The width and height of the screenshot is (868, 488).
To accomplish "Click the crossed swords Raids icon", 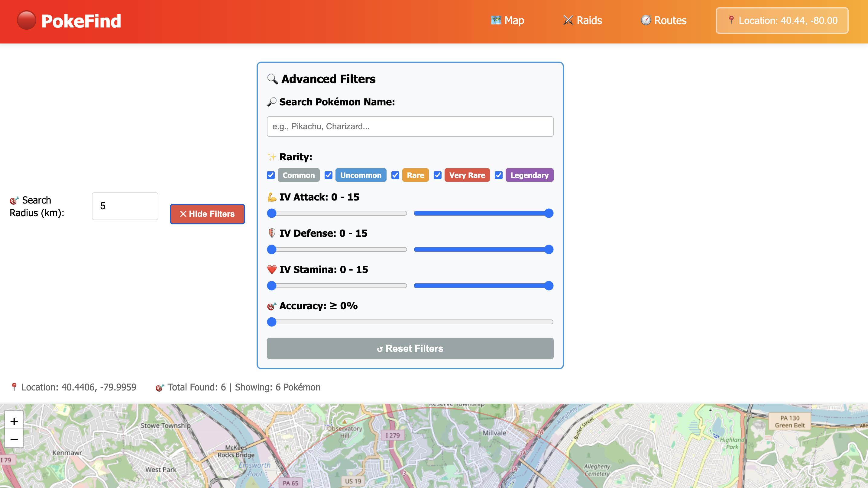I will pyautogui.click(x=568, y=20).
